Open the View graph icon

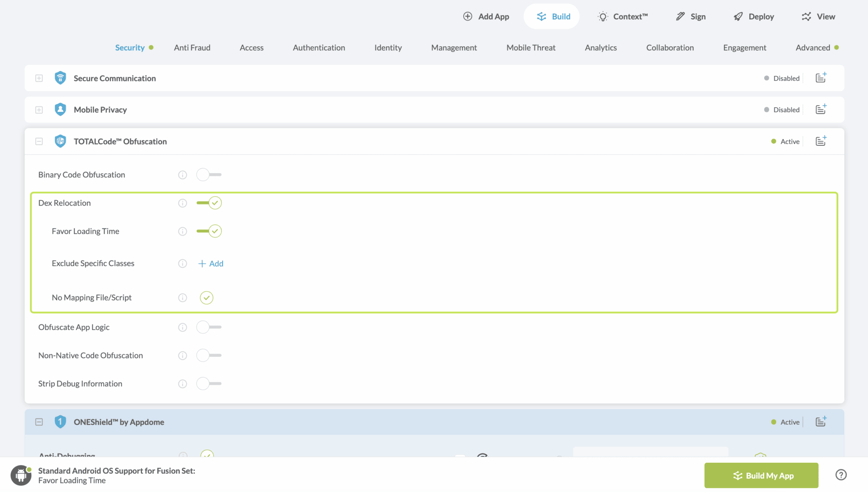tap(806, 16)
